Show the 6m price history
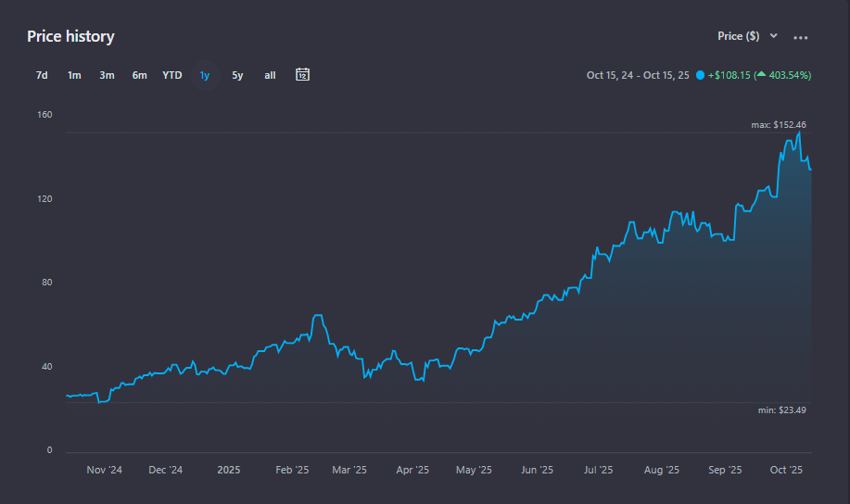 [139, 75]
